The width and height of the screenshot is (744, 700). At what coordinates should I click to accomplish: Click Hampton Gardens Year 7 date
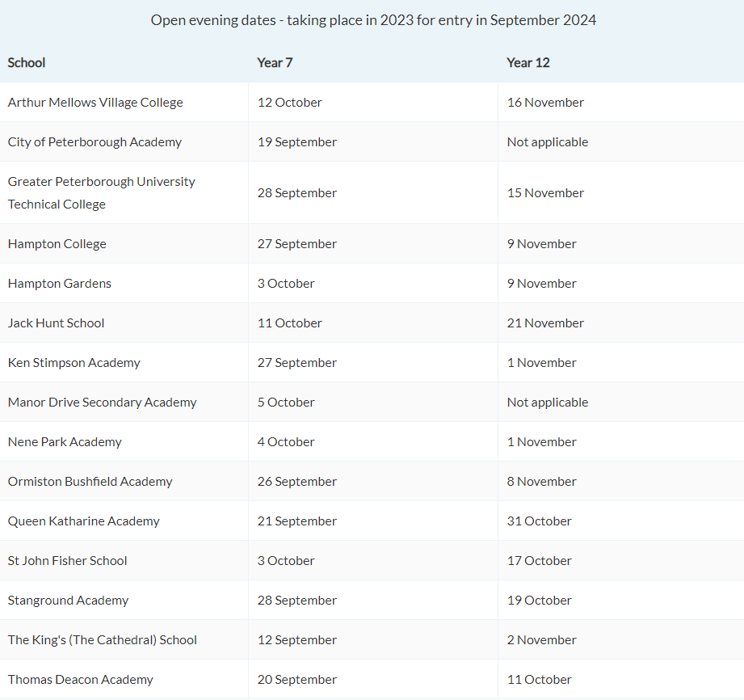pos(286,284)
